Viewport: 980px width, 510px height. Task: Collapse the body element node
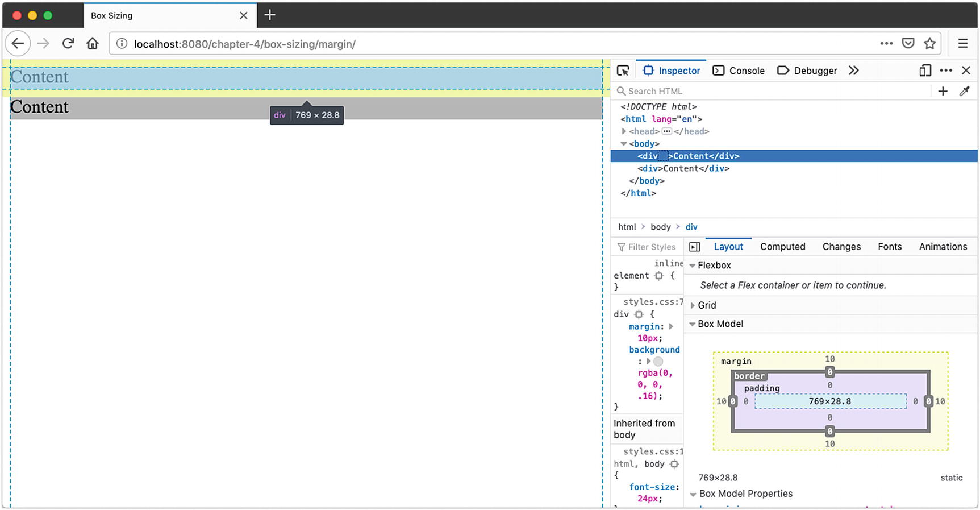pyautogui.click(x=624, y=144)
